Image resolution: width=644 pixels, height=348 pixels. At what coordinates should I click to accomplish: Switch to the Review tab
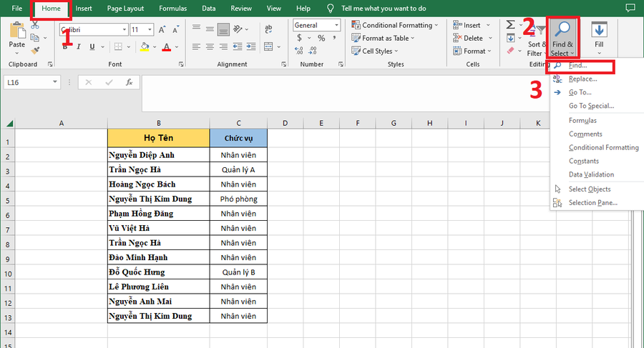(x=241, y=8)
